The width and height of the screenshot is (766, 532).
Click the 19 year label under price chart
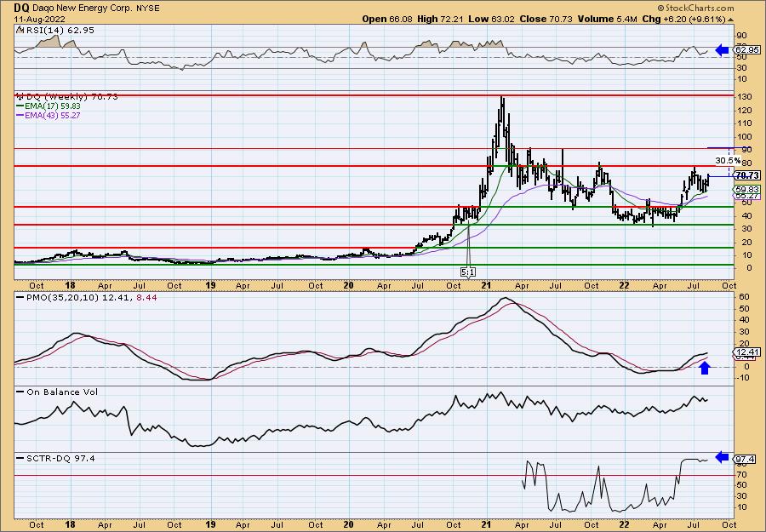coord(210,285)
